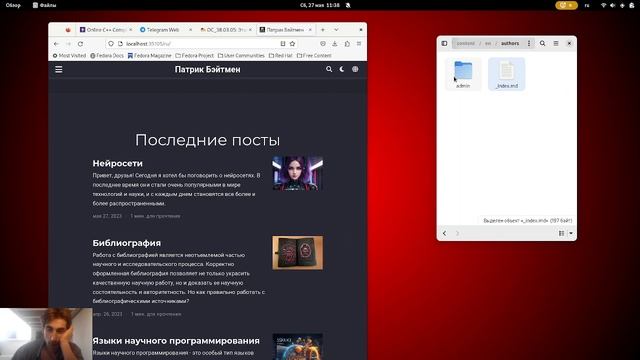Switch to Telegram Web tab

click(x=162, y=30)
